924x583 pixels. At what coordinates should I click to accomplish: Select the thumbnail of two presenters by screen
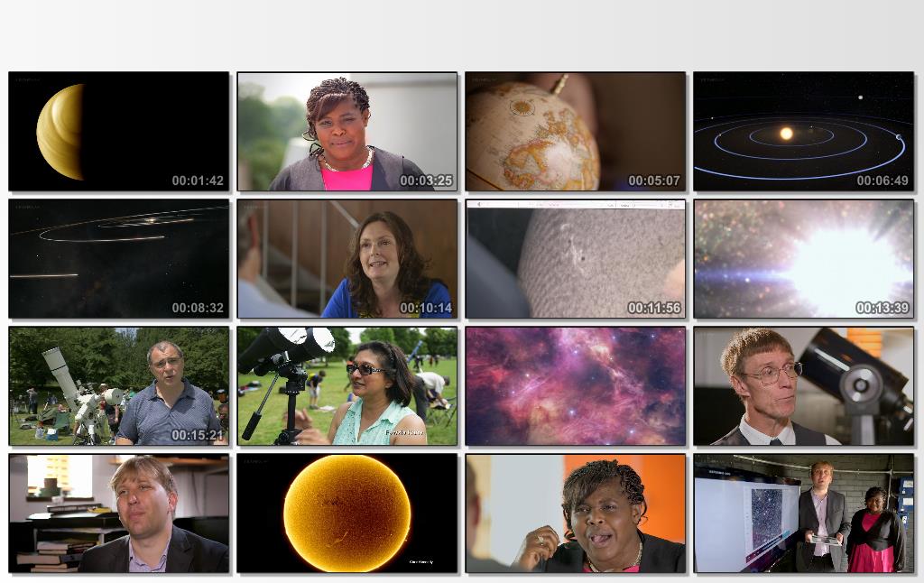pos(804,514)
